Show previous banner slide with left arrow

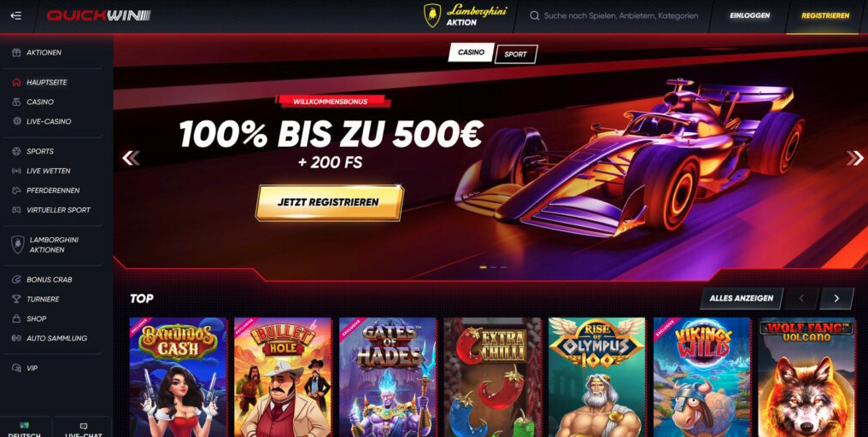[x=131, y=158]
